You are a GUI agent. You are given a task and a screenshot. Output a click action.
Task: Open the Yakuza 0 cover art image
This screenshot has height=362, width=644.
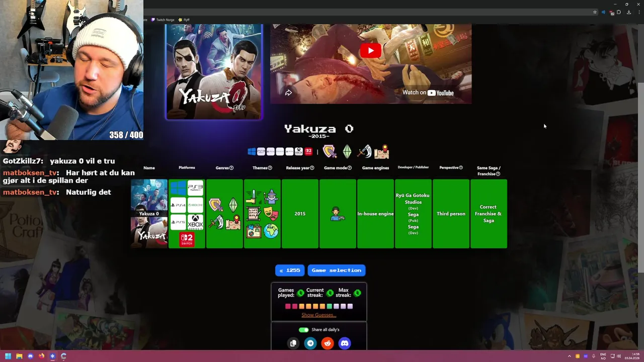(x=214, y=71)
